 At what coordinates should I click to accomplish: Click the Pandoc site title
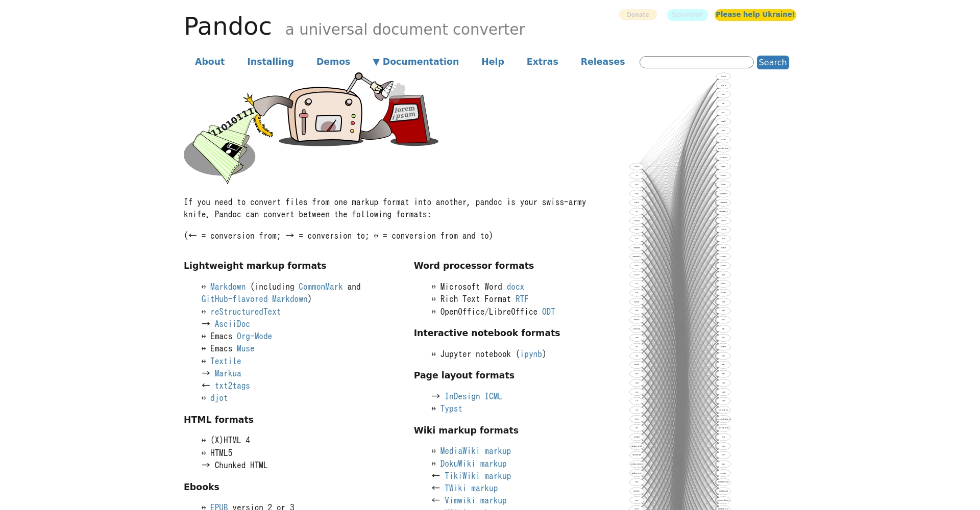[x=228, y=27]
